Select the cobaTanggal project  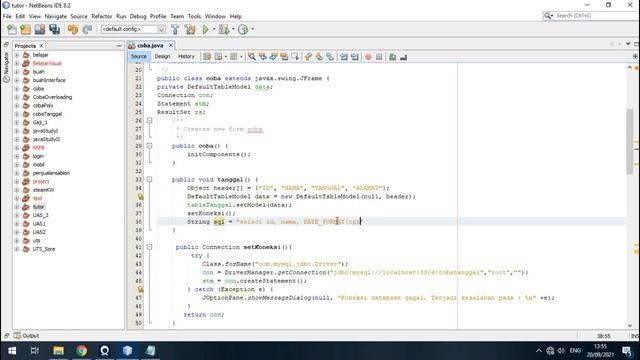coord(47,114)
